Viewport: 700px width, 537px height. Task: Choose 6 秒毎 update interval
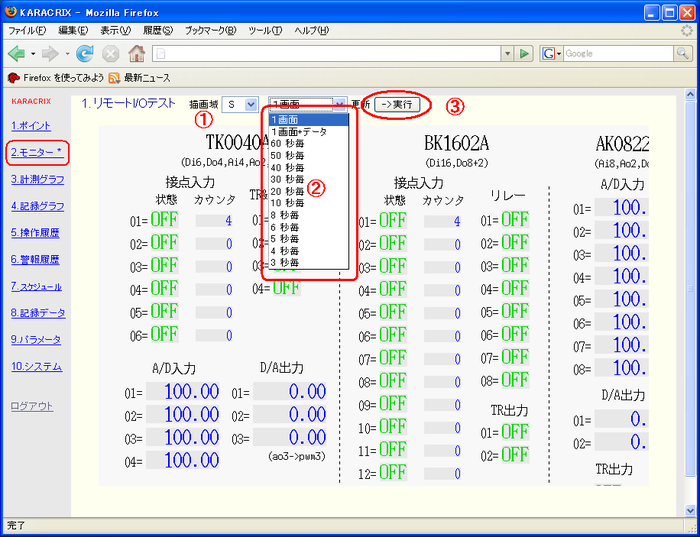[x=308, y=227]
